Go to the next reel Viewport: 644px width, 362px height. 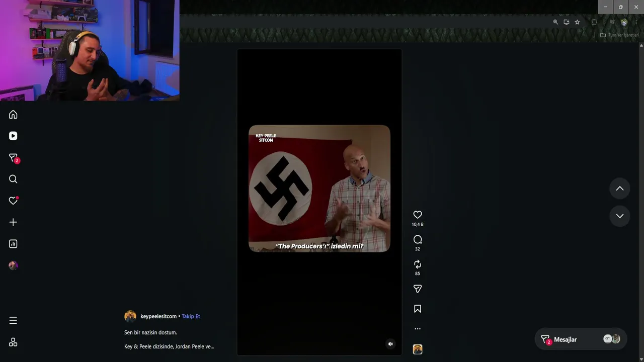[x=620, y=216]
